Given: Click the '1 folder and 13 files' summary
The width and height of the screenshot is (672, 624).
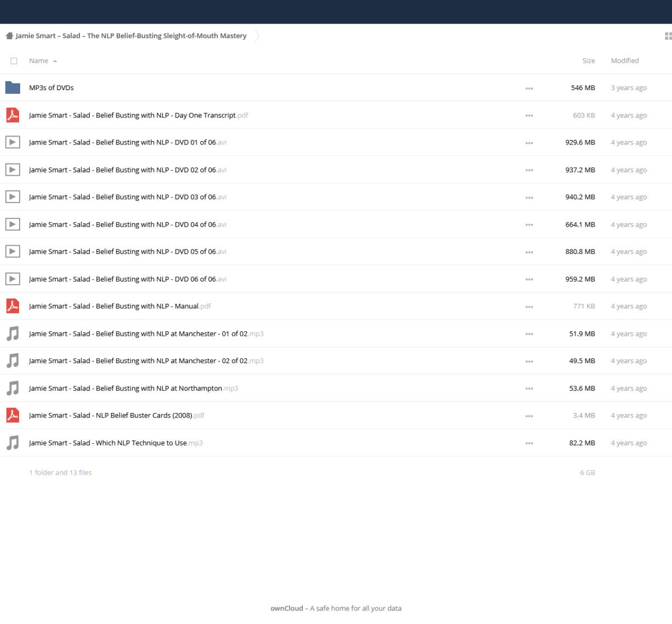Looking at the screenshot, I should tap(60, 472).
